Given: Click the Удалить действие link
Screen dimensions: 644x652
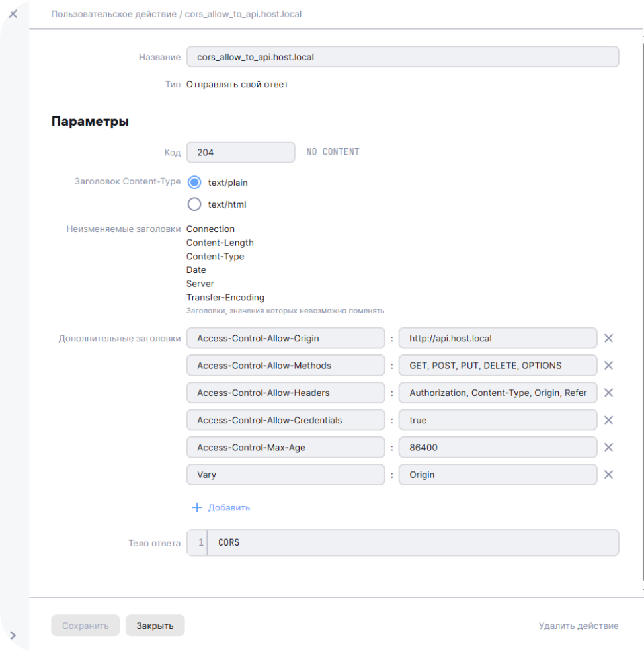Looking at the screenshot, I should (x=579, y=626).
